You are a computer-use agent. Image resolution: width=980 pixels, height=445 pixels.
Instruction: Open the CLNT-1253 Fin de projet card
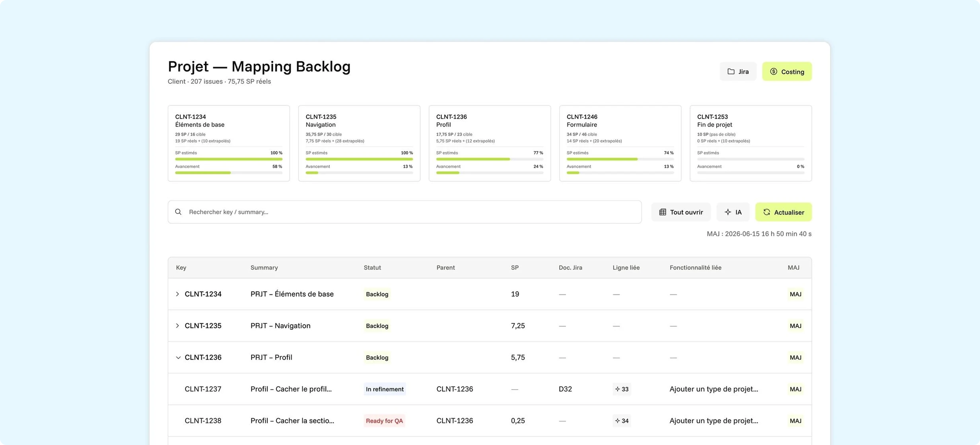(x=751, y=143)
